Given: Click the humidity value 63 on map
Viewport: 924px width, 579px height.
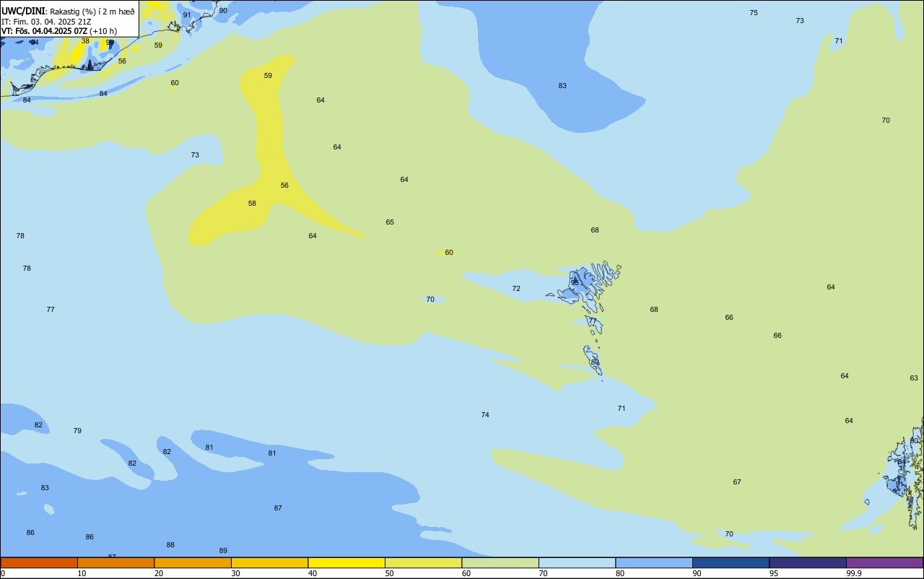Looking at the screenshot, I should pyautogui.click(x=914, y=378).
